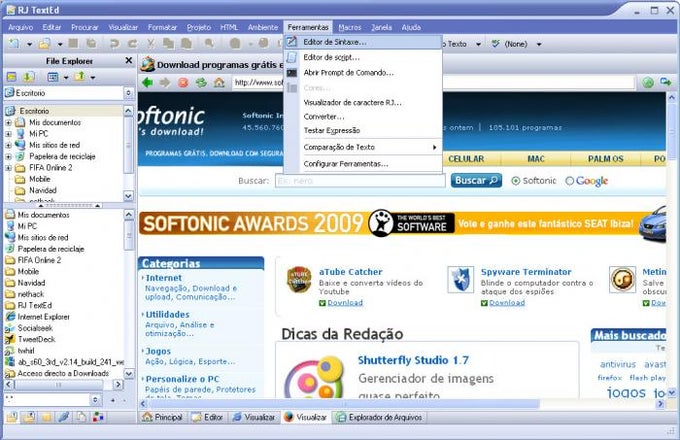The width and height of the screenshot is (680, 440).
Task: Open the Arquivo menu
Action: [20, 27]
